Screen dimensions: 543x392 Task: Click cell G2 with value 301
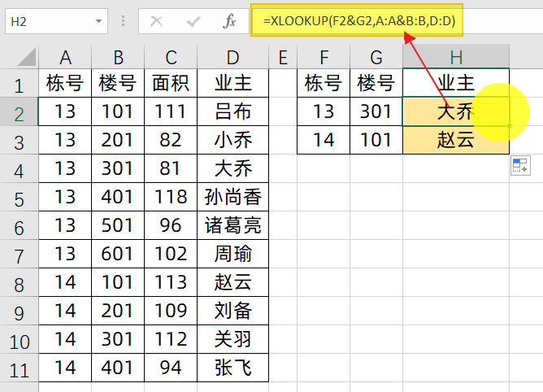376,111
